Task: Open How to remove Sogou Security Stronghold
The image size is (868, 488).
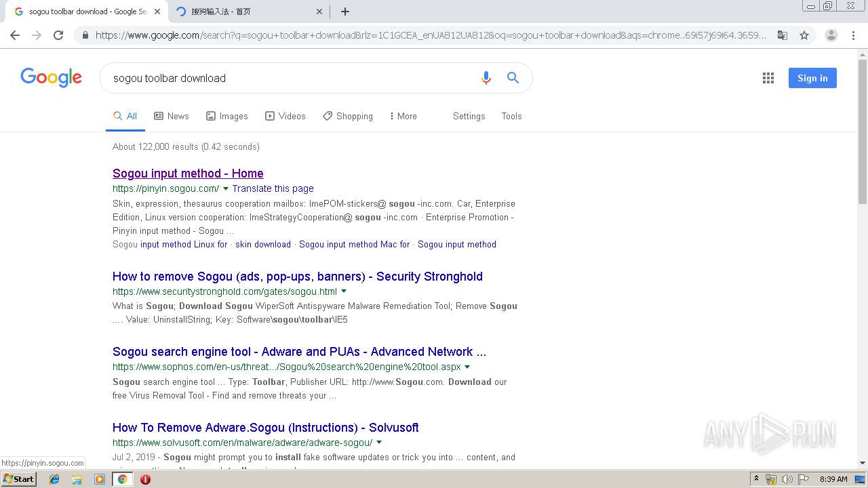Action: click(298, 277)
